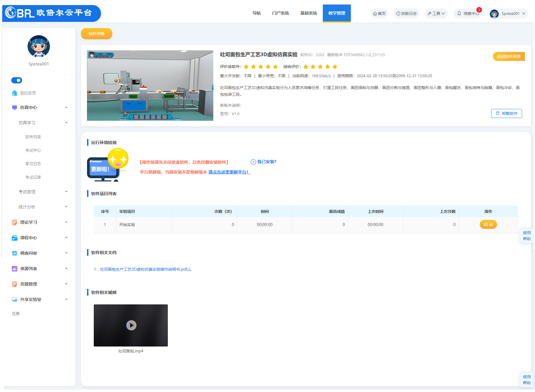Toggle the blue sidebar switch
Viewport: 535px width, 392px height.
(x=17, y=80)
